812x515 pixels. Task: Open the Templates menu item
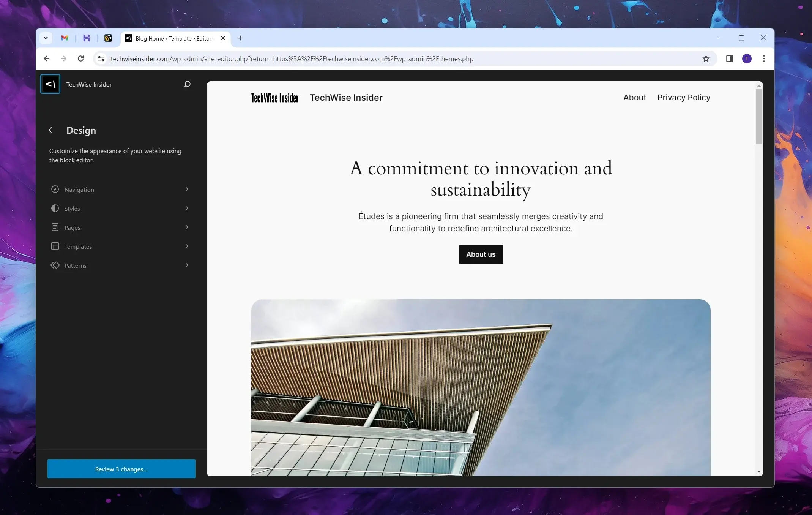pos(121,246)
